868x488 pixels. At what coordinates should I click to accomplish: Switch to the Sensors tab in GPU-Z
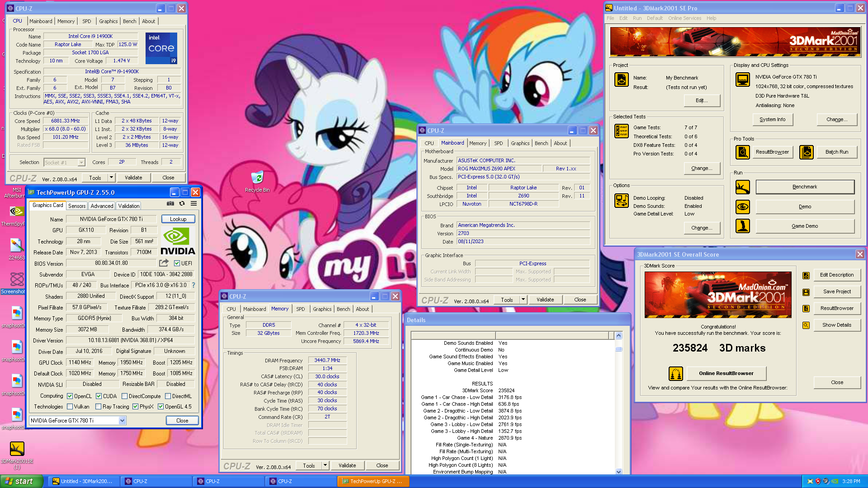tap(77, 206)
